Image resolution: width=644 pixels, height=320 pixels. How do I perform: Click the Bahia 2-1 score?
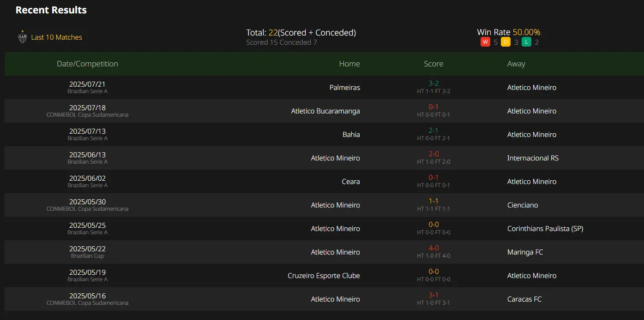point(433,130)
